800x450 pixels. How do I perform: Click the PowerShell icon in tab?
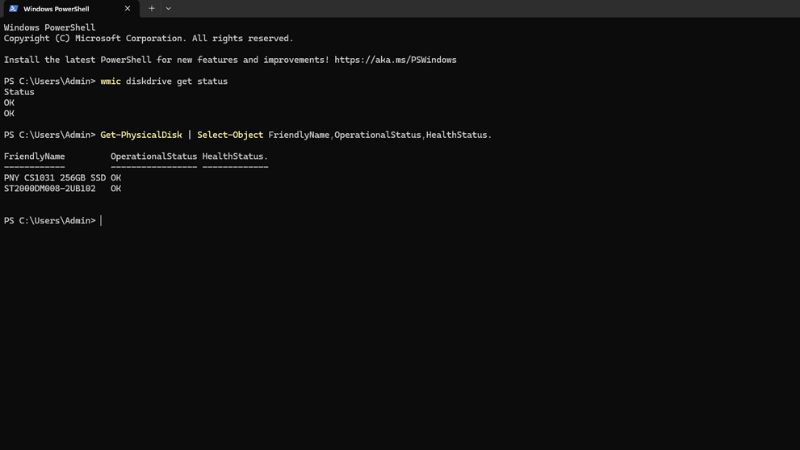point(13,9)
